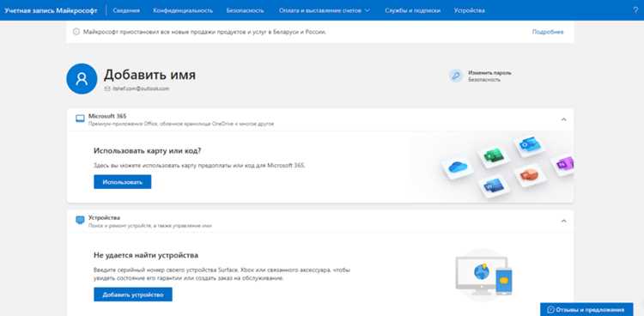The height and width of the screenshot is (316, 644).
Task: Go to Безопасность in top navigation
Action: (246, 10)
